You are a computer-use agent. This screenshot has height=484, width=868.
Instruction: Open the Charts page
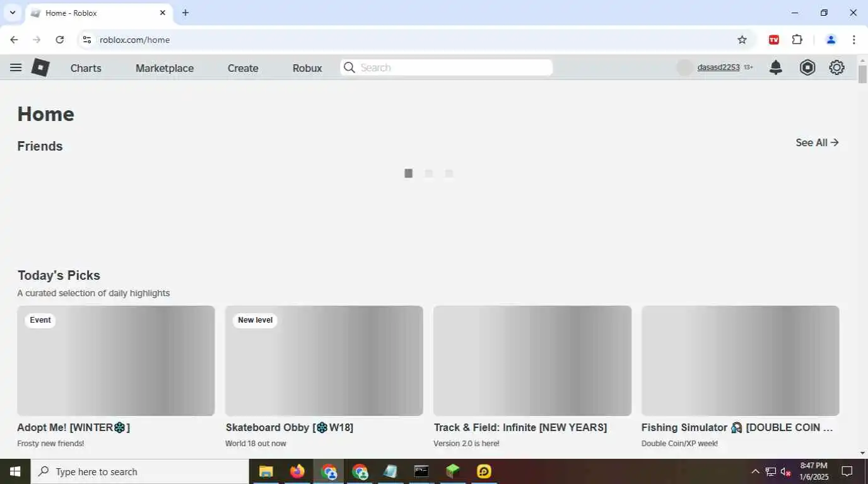pyautogui.click(x=86, y=68)
